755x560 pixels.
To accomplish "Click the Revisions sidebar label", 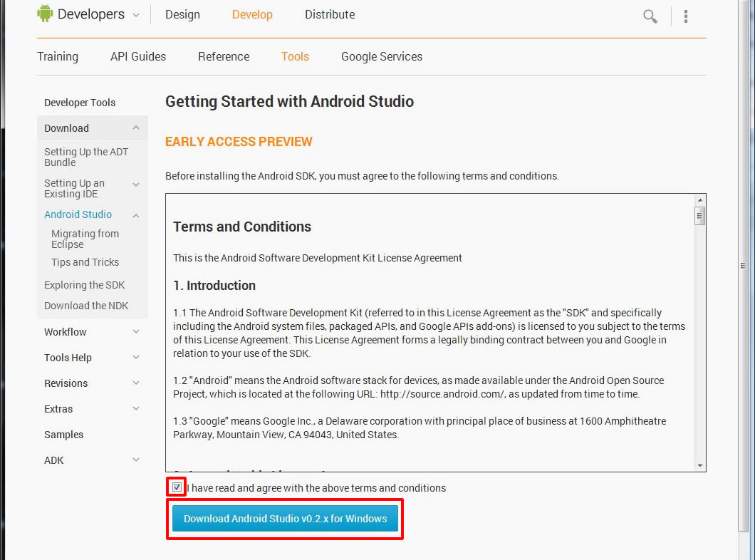I will 66,383.
